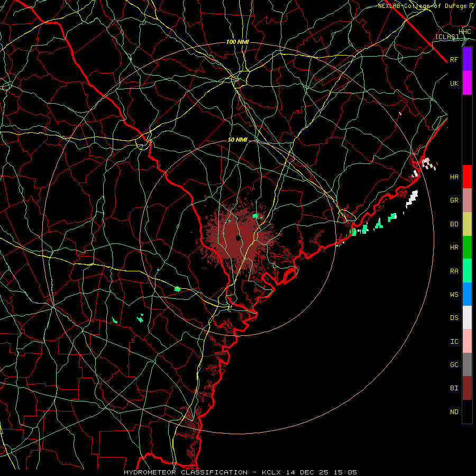Click the radar site center dot
This screenshot has width=476, height=476.
[x=238, y=239]
